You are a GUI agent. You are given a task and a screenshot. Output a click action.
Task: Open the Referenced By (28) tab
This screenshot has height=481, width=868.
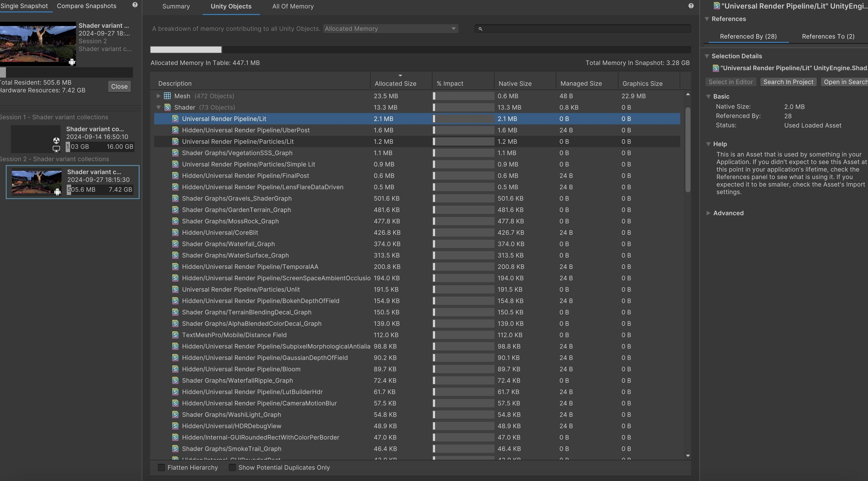tap(748, 36)
